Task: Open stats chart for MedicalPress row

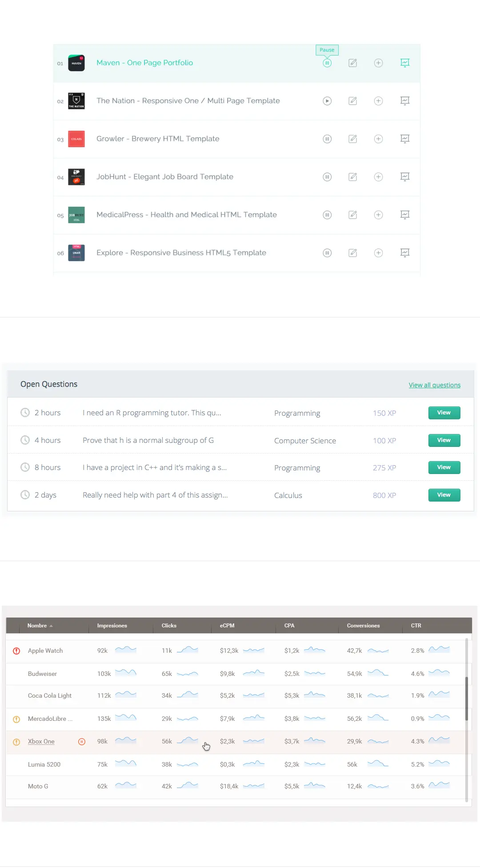Action: 405,215
